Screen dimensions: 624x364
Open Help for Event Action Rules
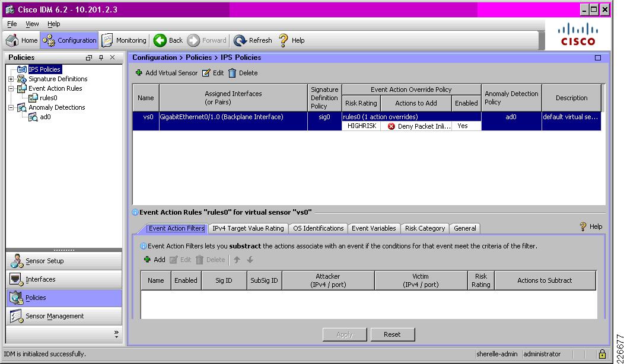tap(591, 226)
